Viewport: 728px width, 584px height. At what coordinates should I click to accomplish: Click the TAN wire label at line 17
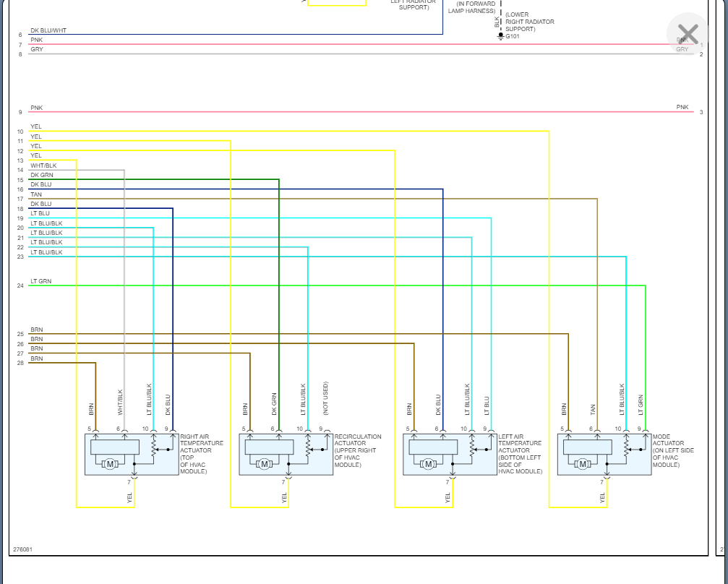tap(36, 194)
